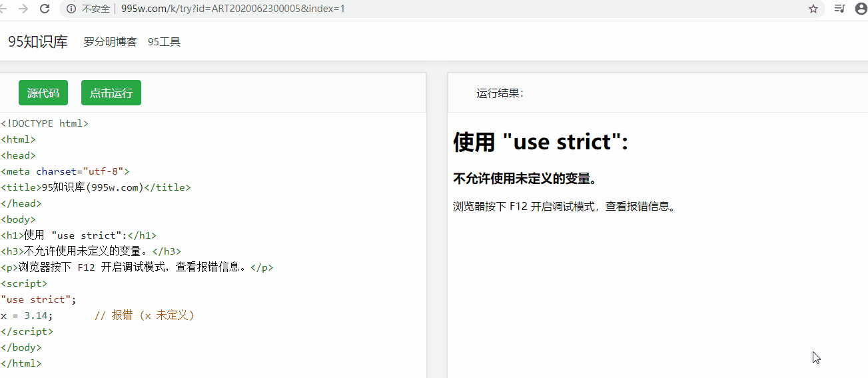The height and width of the screenshot is (378, 868).
Task: Click the <p> code line in editor
Action: (x=137, y=267)
